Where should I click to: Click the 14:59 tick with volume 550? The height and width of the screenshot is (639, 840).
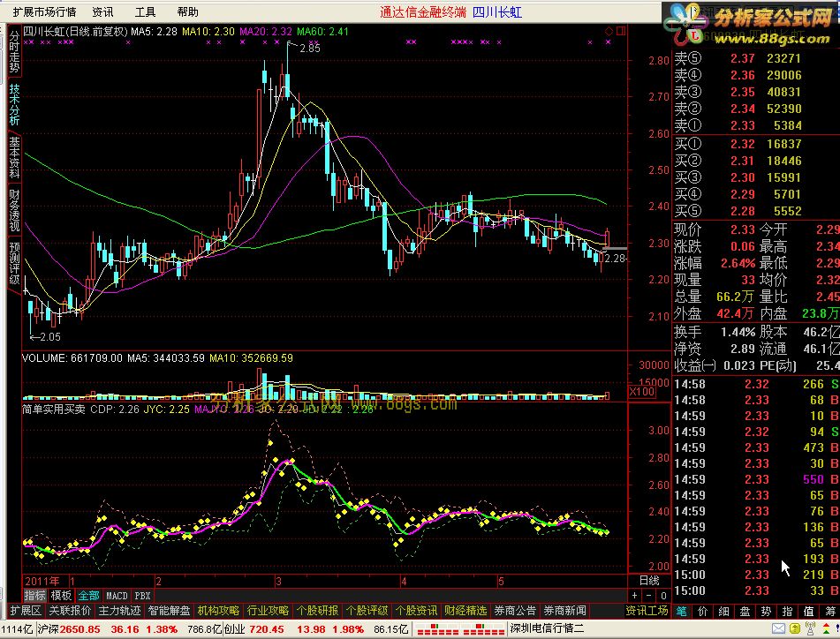point(756,479)
